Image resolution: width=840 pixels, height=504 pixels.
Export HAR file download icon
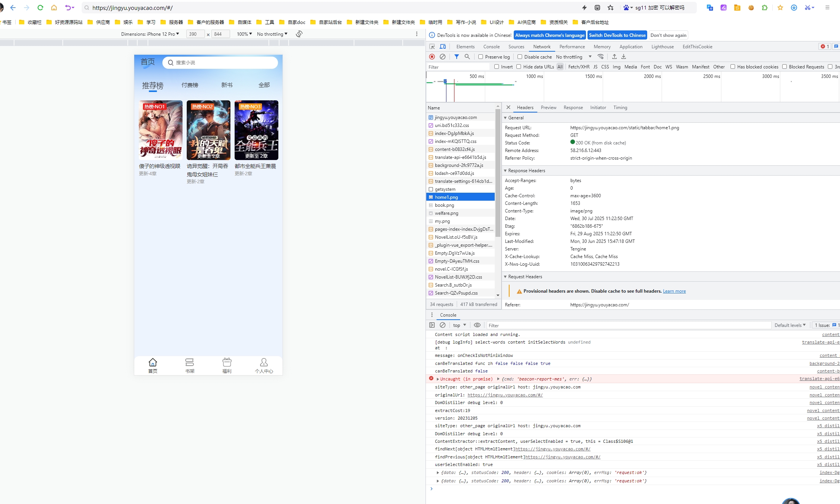click(624, 57)
